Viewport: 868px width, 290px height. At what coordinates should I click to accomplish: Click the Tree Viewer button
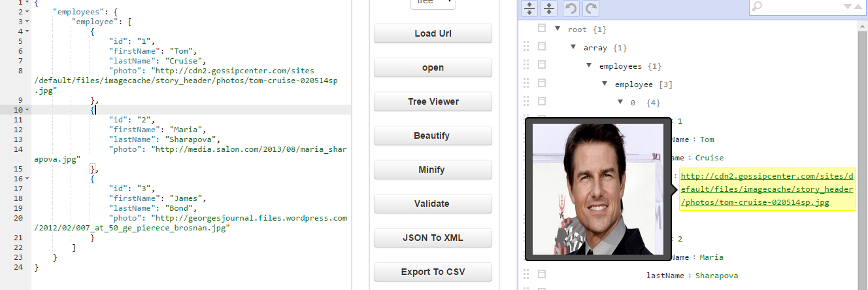pos(433,101)
